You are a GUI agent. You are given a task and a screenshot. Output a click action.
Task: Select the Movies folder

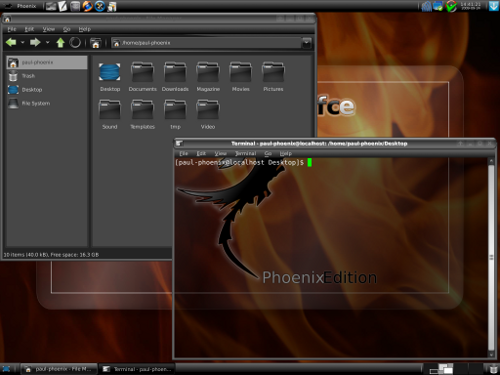[241, 77]
